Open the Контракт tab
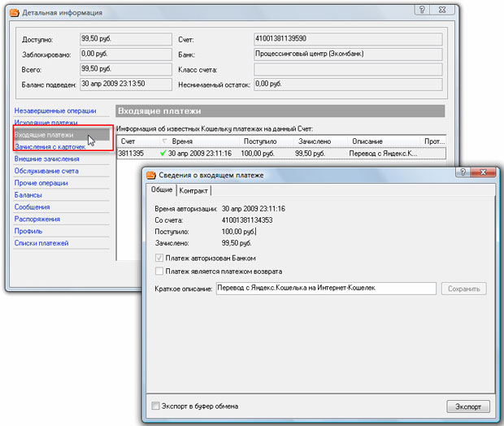 click(193, 191)
